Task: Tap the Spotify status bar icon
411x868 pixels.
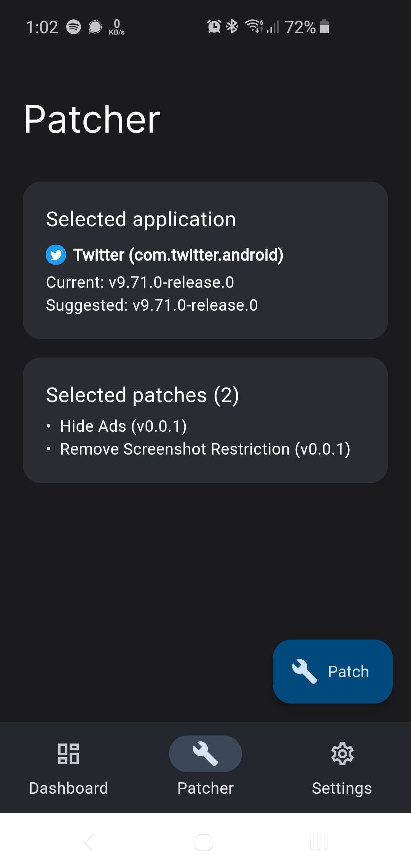Action: pos(75,26)
